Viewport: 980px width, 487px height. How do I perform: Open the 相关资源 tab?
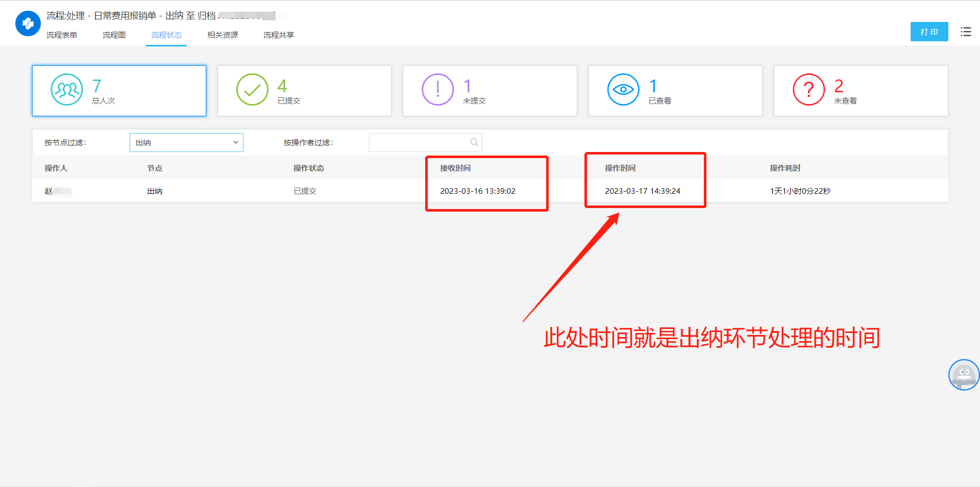coord(223,35)
